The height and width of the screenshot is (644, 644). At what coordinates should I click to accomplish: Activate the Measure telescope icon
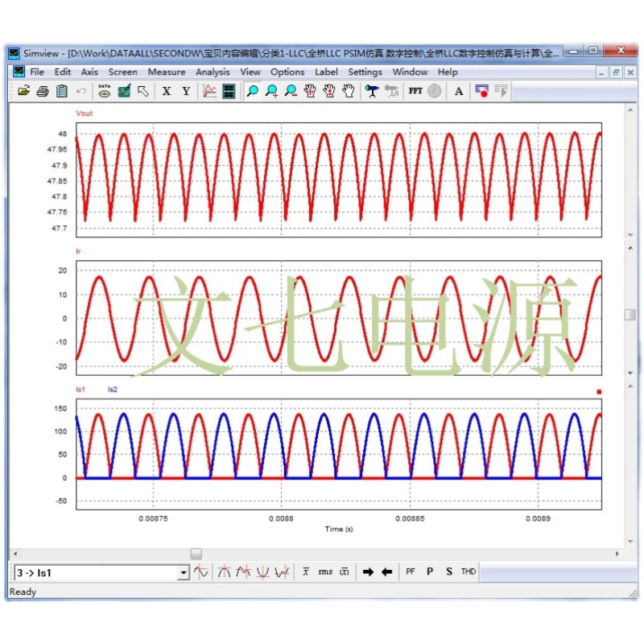click(372, 91)
